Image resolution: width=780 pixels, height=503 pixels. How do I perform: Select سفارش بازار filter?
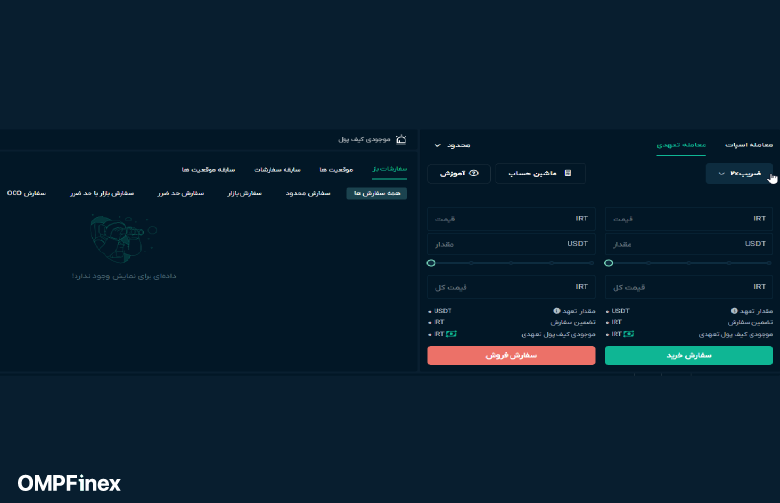pos(244,193)
